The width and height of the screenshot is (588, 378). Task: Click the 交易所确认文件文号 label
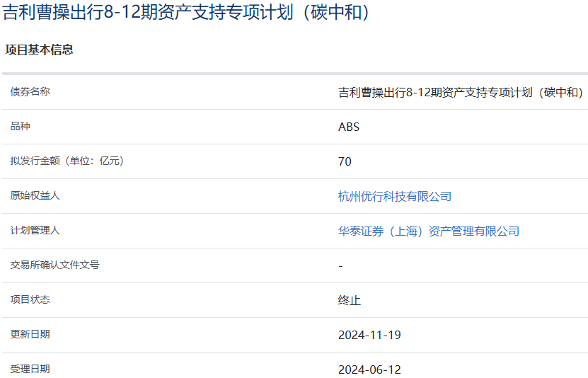click(x=54, y=265)
